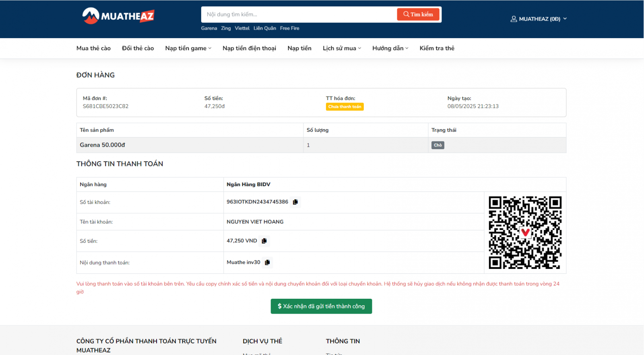
Task: Click the Chưa thanh toán status badge
Action: pyautogui.click(x=345, y=107)
